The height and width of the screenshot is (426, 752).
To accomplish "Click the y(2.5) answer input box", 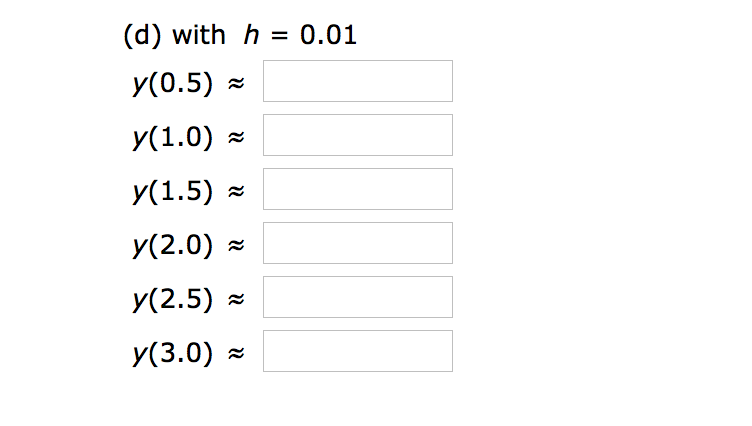I will coord(358,297).
